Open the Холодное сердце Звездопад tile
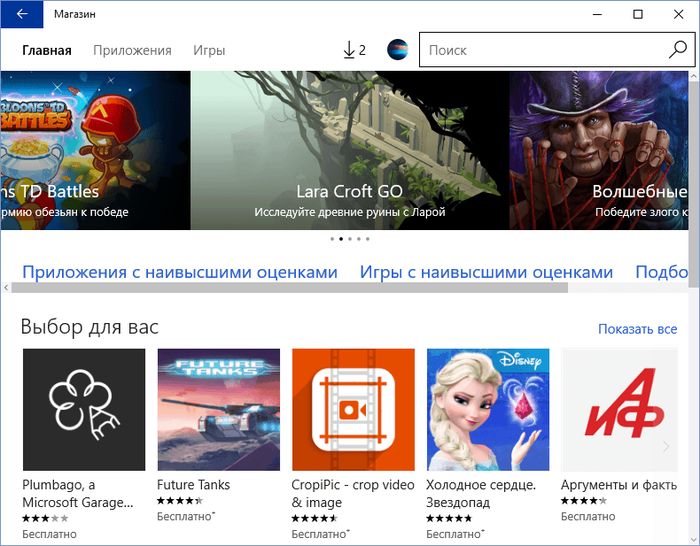Image resolution: width=700 pixels, height=546 pixels. [x=488, y=409]
